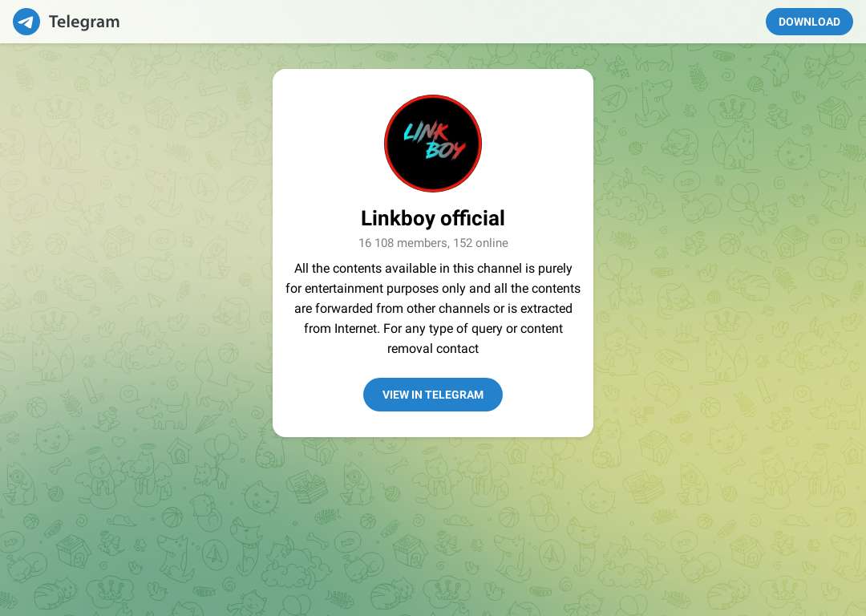The width and height of the screenshot is (866, 616).
Task: Click the Telegram paper plane logo
Action: point(26,22)
